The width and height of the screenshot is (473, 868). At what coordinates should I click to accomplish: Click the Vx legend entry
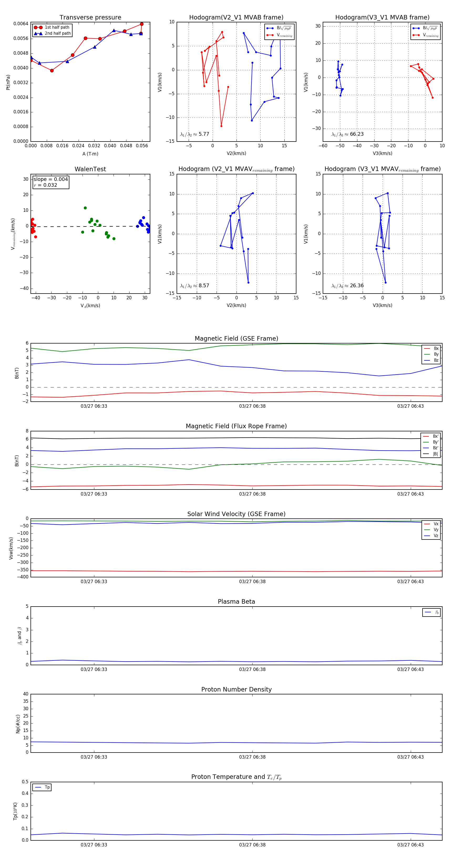431,524
